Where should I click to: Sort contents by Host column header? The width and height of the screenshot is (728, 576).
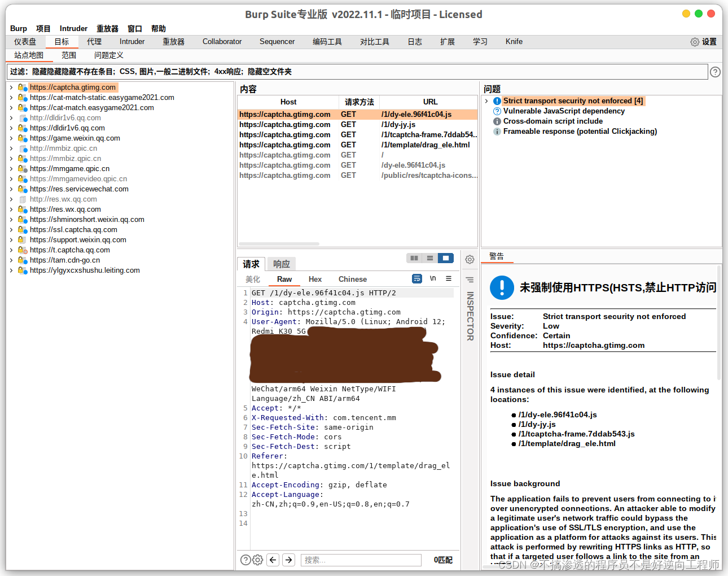pyautogui.click(x=288, y=102)
